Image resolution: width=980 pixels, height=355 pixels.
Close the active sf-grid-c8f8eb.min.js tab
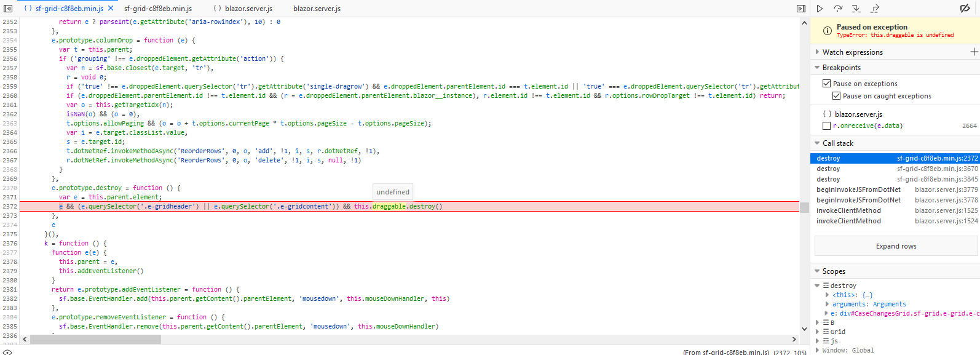pos(111,9)
